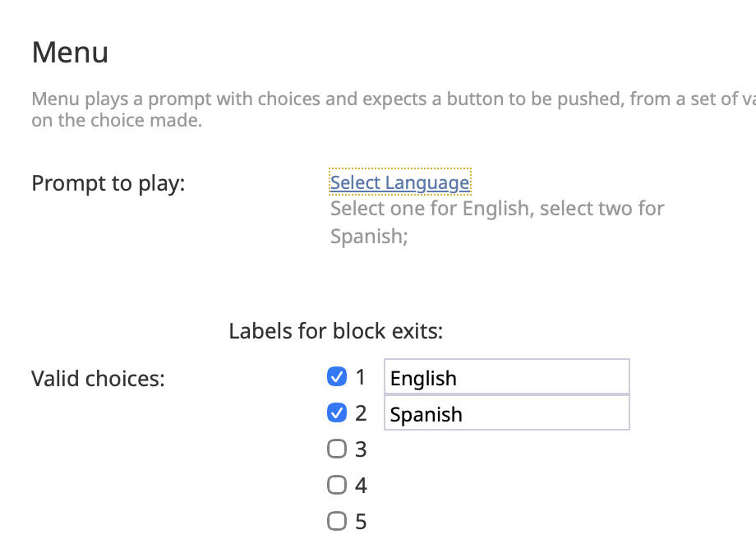756x539 pixels.
Task: Click the number 5 checkbox label
Action: click(361, 522)
